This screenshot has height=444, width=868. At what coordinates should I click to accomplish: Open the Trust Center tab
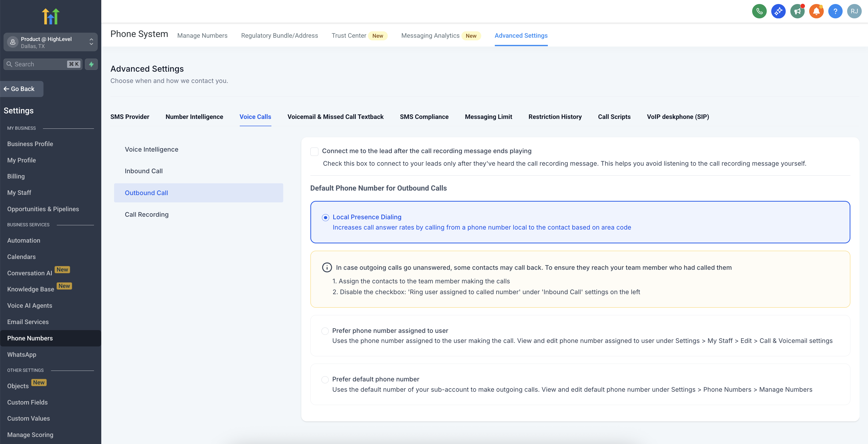coord(349,35)
